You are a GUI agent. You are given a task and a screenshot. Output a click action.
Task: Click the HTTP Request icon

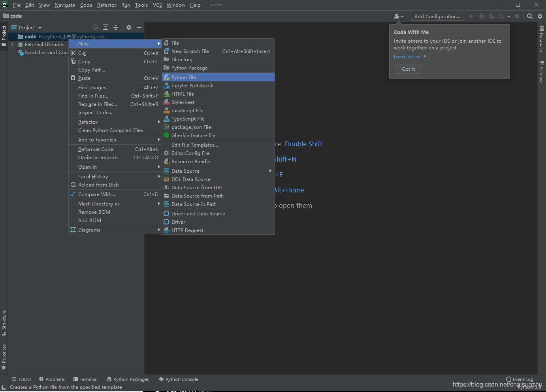(167, 230)
